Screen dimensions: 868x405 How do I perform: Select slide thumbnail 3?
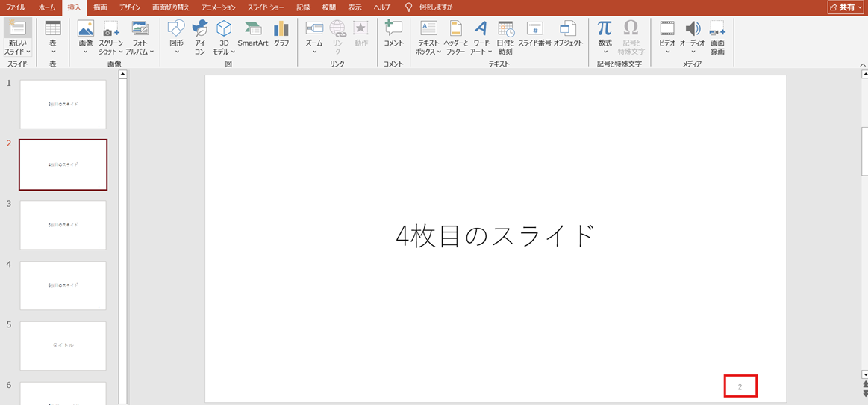click(x=63, y=225)
